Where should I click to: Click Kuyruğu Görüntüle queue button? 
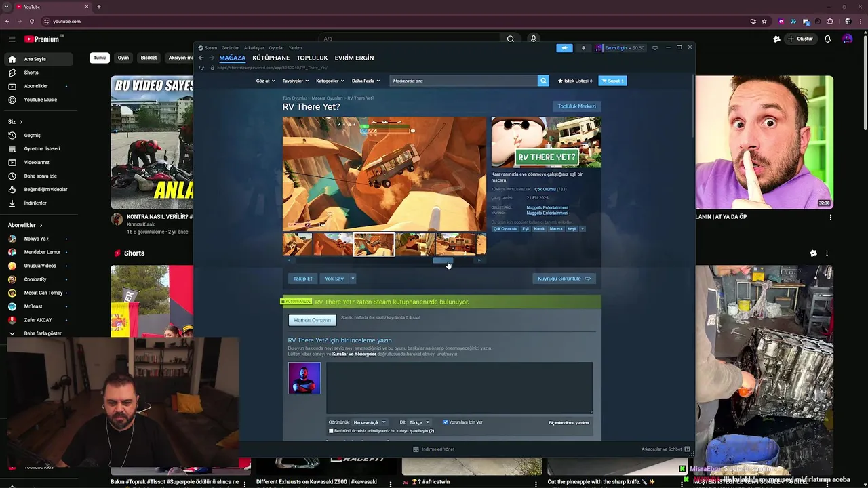pos(564,279)
